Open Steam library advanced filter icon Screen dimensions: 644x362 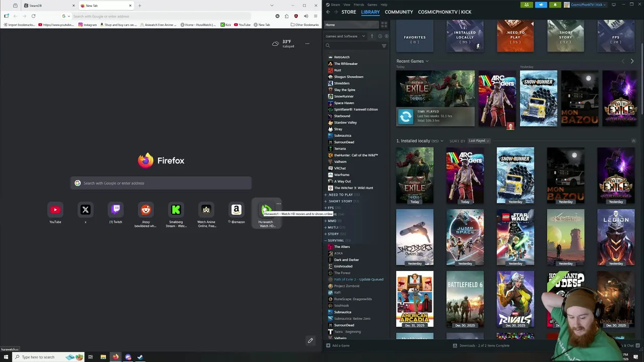tap(384, 46)
